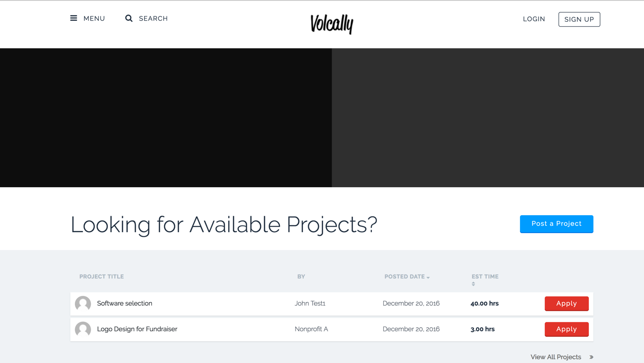Expand the EST TIME sorting chevrons

click(x=473, y=284)
